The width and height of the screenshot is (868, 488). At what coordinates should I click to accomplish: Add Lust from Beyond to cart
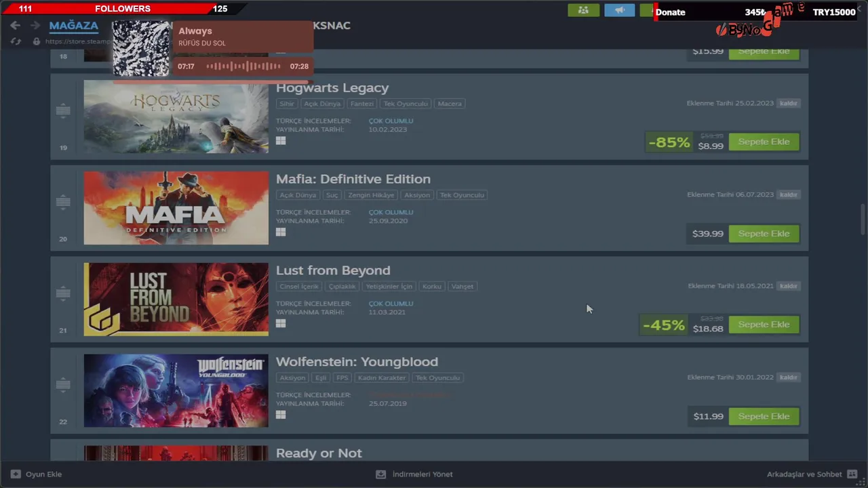[764, 325]
